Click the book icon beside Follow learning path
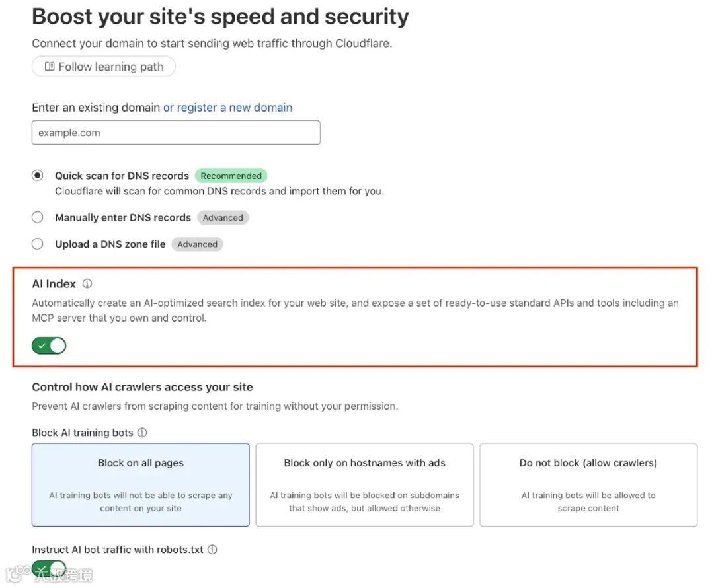714x588 pixels. tap(50, 67)
